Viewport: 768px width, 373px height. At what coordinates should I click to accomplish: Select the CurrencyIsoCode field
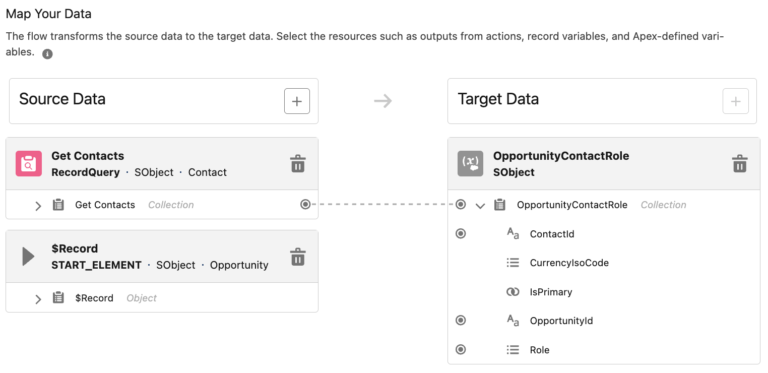569,263
